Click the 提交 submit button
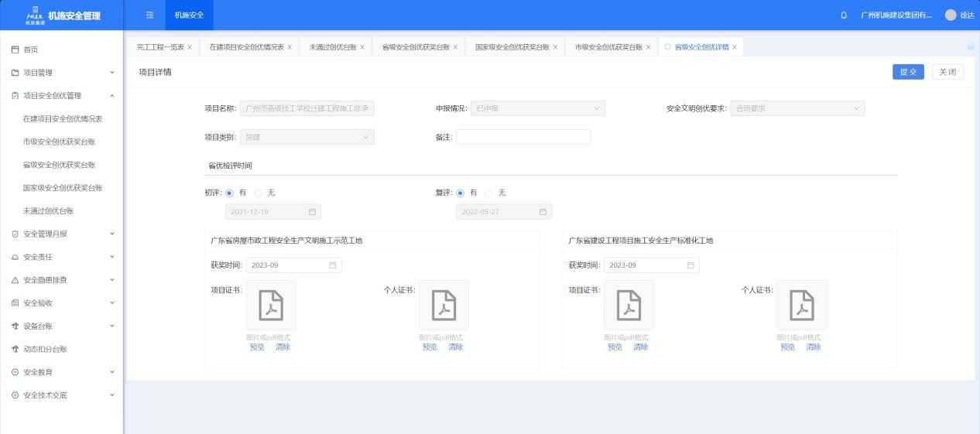 (x=908, y=72)
